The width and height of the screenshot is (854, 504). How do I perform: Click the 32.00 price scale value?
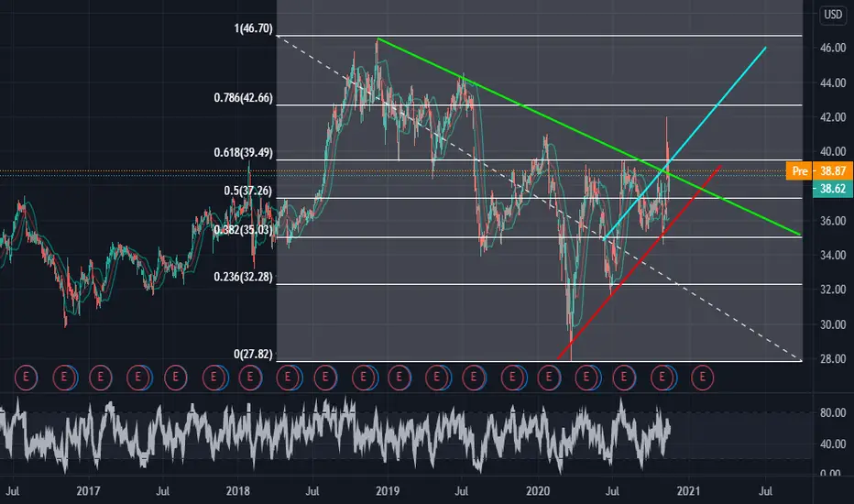pyautogui.click(x=833, y=290)
